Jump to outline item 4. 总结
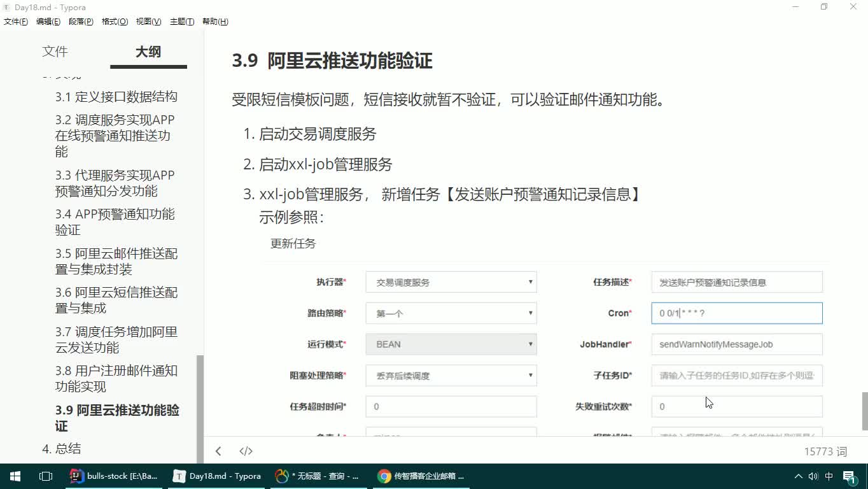The image size is (868, 489). click(62, 448)
